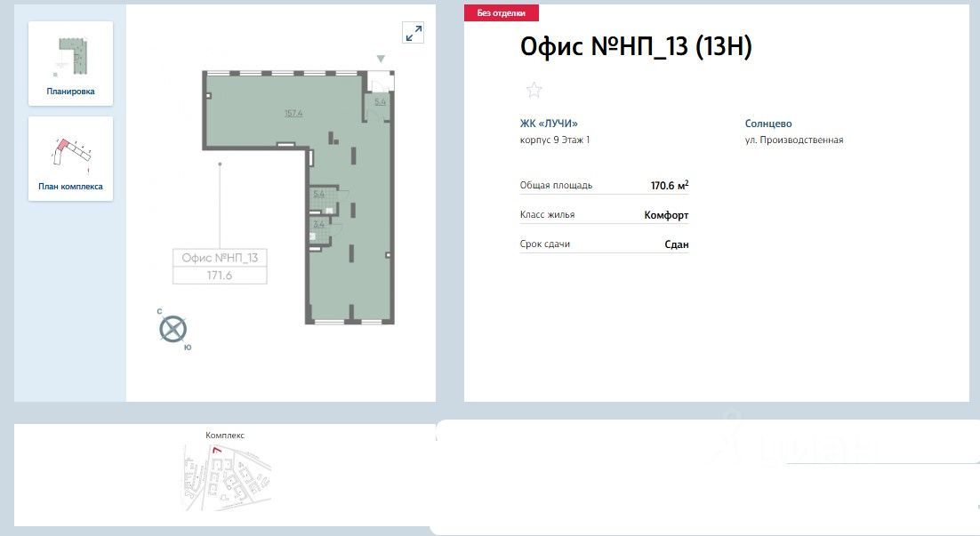Click the Срок сдачи label
The width and height of the screenshot is (980, 536).
(x=545, y=244)
